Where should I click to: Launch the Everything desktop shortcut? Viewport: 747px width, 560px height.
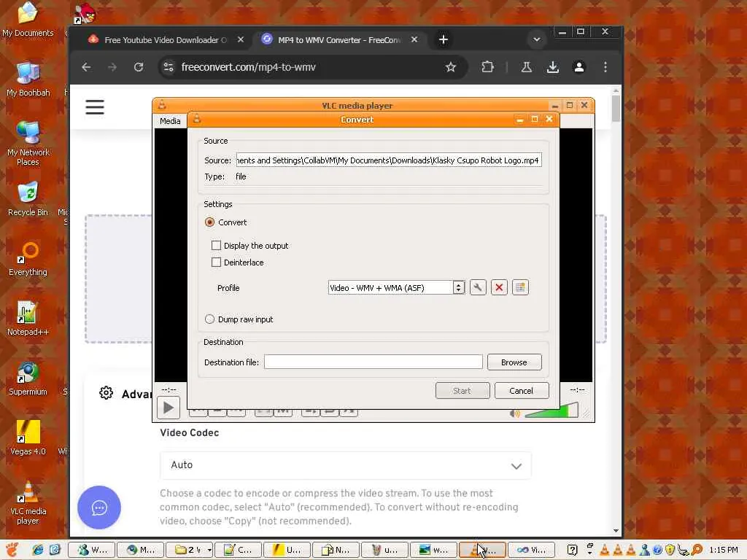28,259
